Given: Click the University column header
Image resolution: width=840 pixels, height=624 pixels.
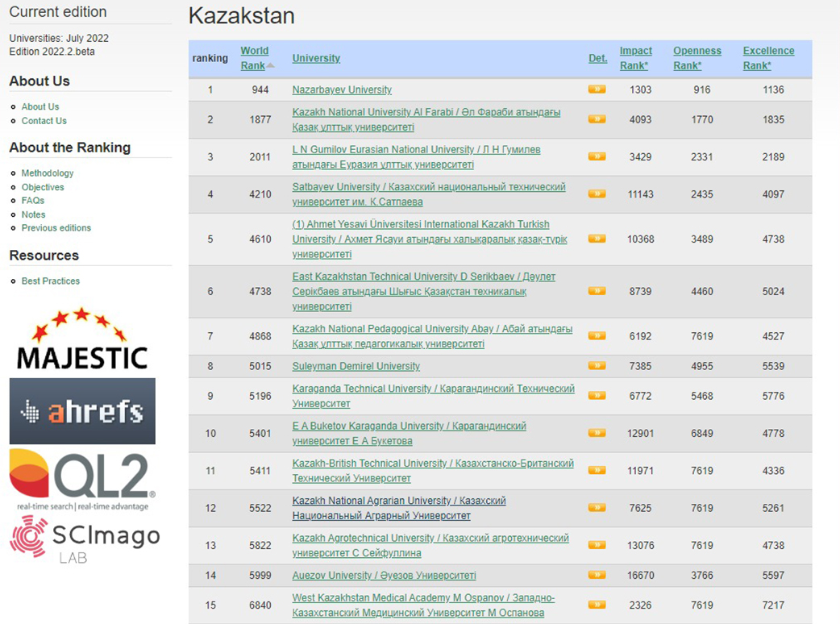Looking at the screenshot, I should tap(316, 58).
